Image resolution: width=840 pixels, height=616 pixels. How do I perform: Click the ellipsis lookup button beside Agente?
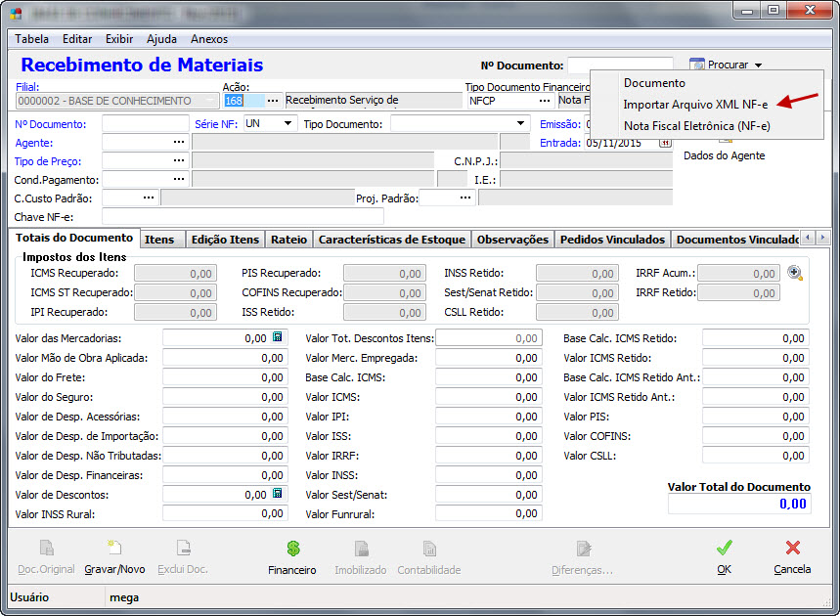(178, 143)
